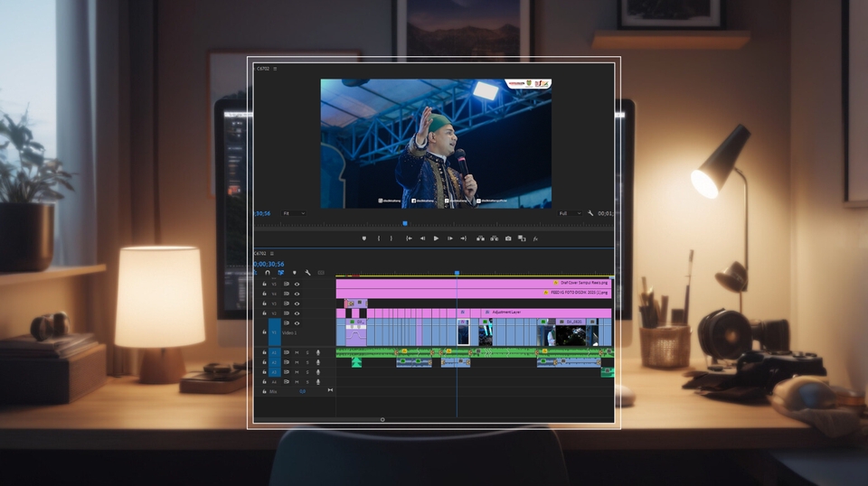
Task: Hide Video 1 track output eye icon
Action: tap(297, 322)
